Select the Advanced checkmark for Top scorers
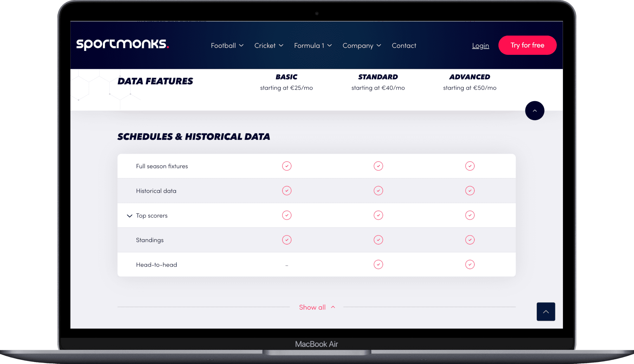Viewport: 634px width, 364px height. [470, 215]
